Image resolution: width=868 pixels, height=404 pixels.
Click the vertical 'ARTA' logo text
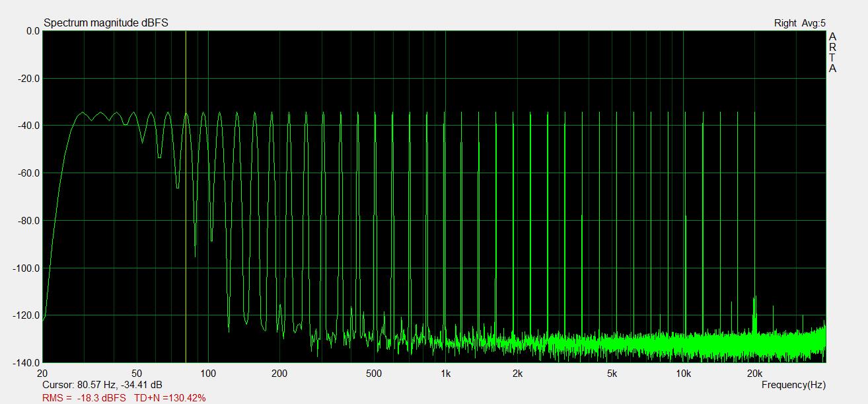point(832,52)
